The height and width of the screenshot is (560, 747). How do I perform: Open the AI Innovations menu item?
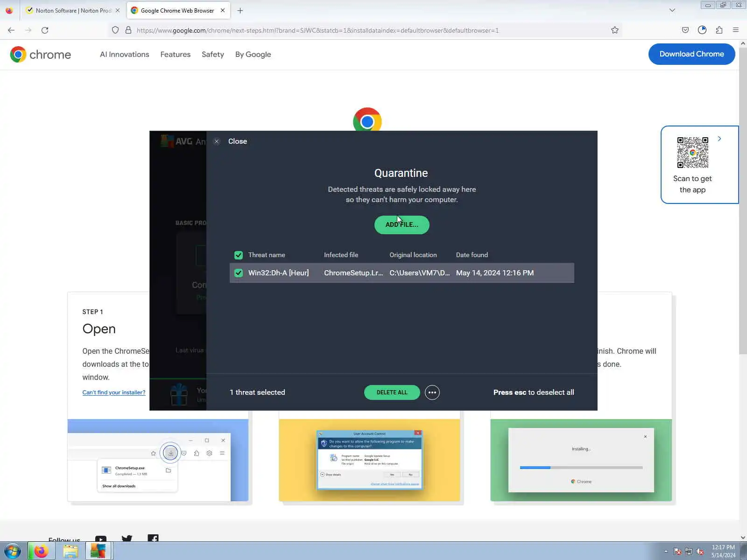tap(125, 55)
